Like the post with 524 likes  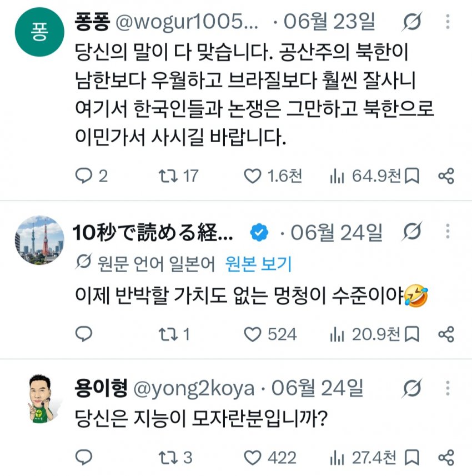pyautogui.click(x=270, y=334)
